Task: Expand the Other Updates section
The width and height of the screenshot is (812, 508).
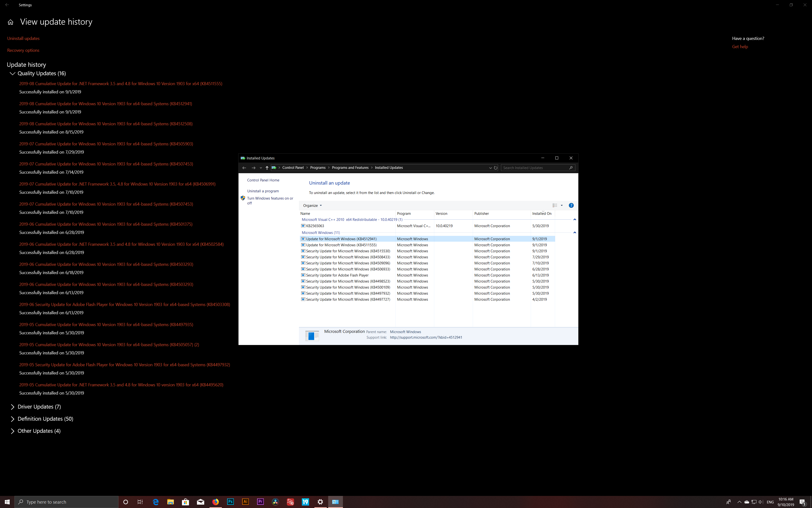Action: 12,431
